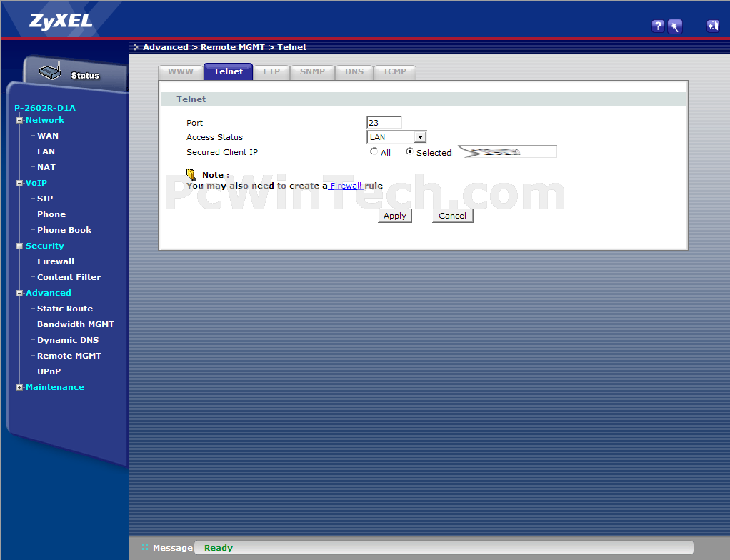Open Remote MGMT in the sidebar
Image resolution: width=730 pixels, height=560 pixels.
click(69, 356)
